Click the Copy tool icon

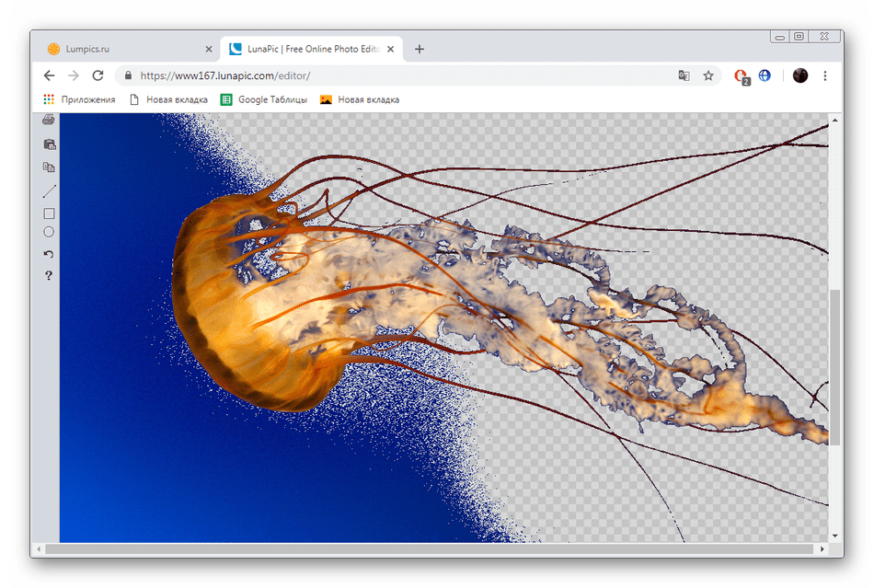[49, 167]
